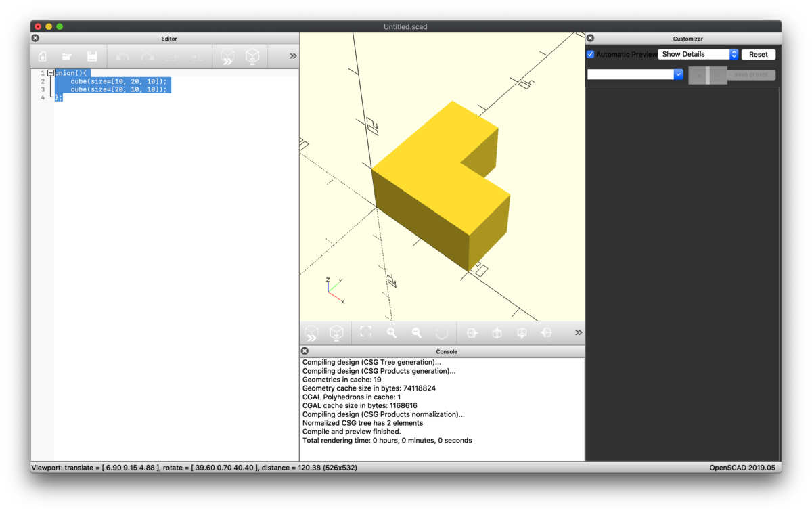Screen dimensions: 812x513
Task: Click the save preset button
Action: tap(751, 74)
